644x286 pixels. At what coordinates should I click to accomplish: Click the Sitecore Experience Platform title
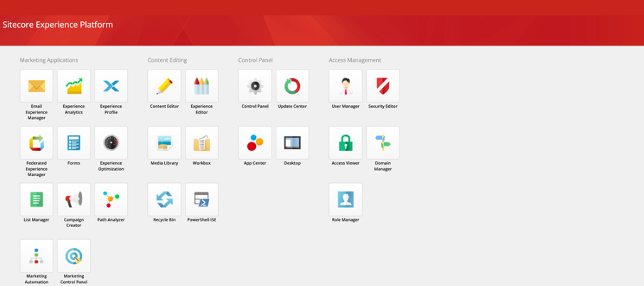pyautogui.click(x=58, y=25)
